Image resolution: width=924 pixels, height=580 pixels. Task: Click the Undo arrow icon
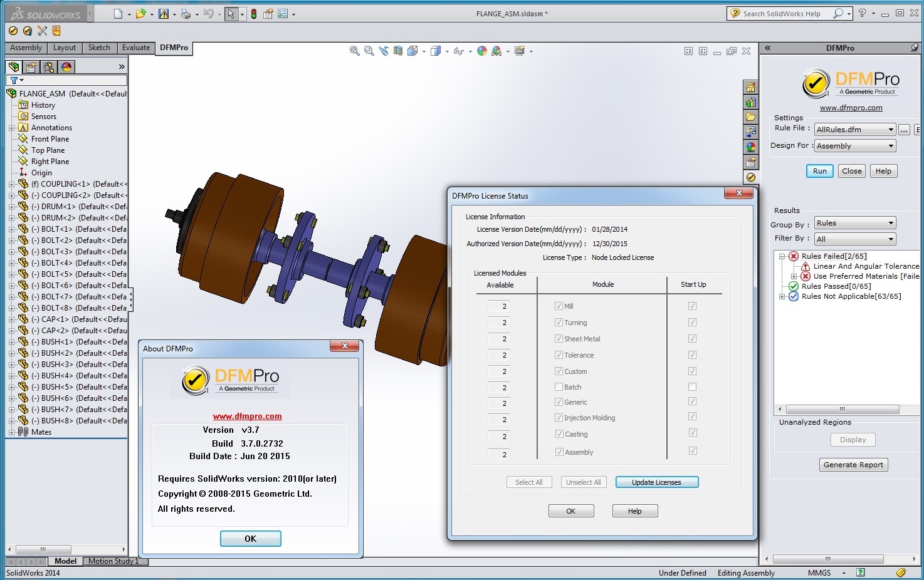[209, 14]
